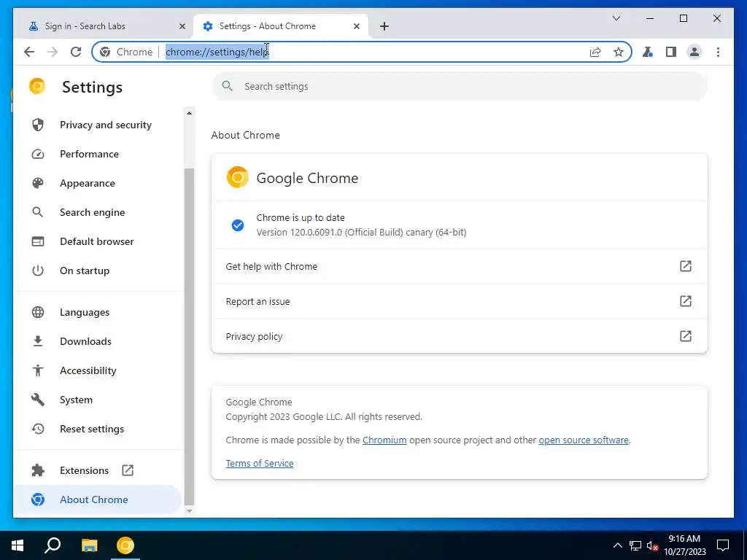Image resolution: width=747 pixels, height=560 pixels.
Task: Close the Settings - About Chrome tab
Action: (356, 26)
